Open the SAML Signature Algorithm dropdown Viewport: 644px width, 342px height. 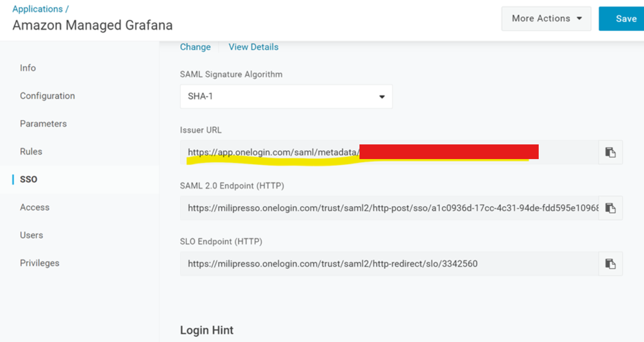tap(286, 96)
